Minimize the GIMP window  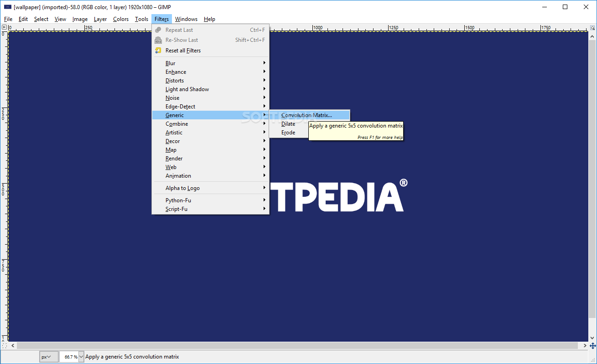coord(544,7)
